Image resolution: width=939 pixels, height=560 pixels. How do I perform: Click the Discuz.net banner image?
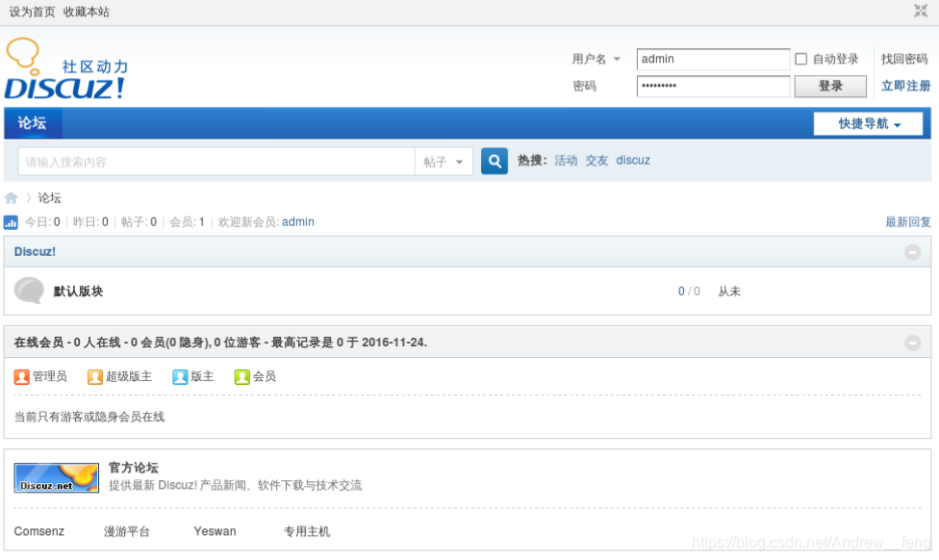tap(57, 477)
